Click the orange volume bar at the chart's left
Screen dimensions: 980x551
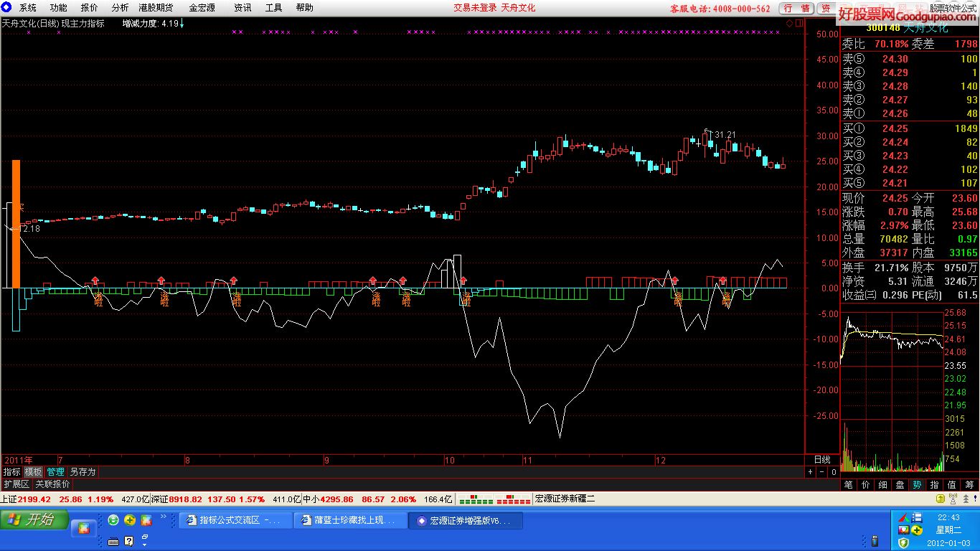(16, 224)
